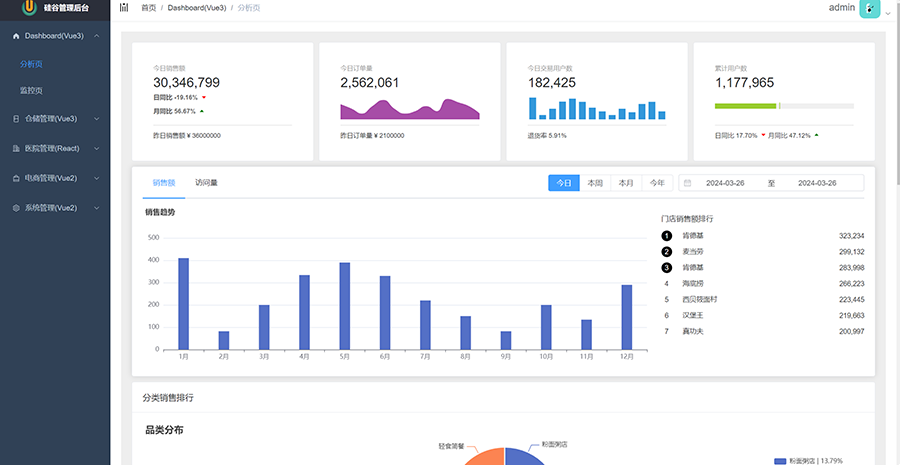Click the start date 2024-03-26 field
The height and width of the screenshot is (465, 900).
pos(725,183)
